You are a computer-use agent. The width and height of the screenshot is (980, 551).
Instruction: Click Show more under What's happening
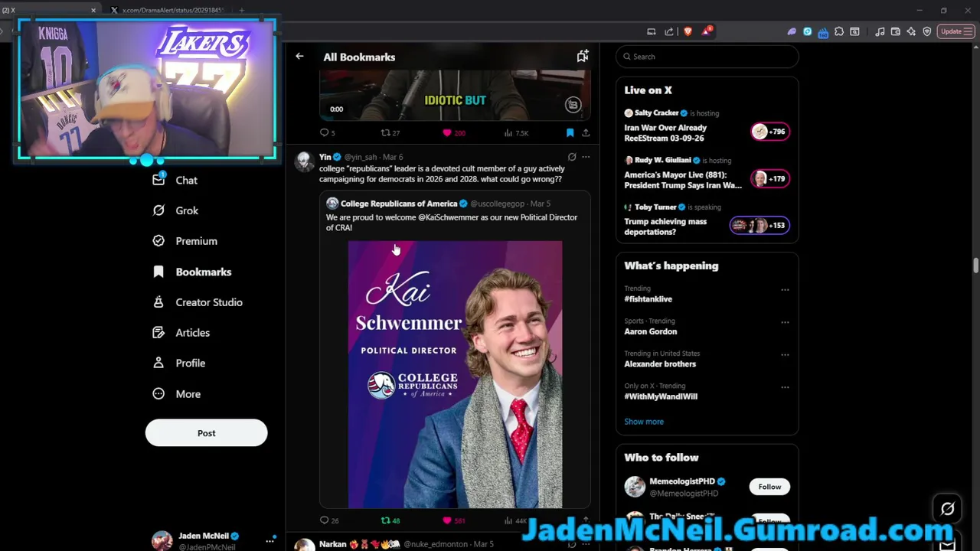click(x=644, y=422)
